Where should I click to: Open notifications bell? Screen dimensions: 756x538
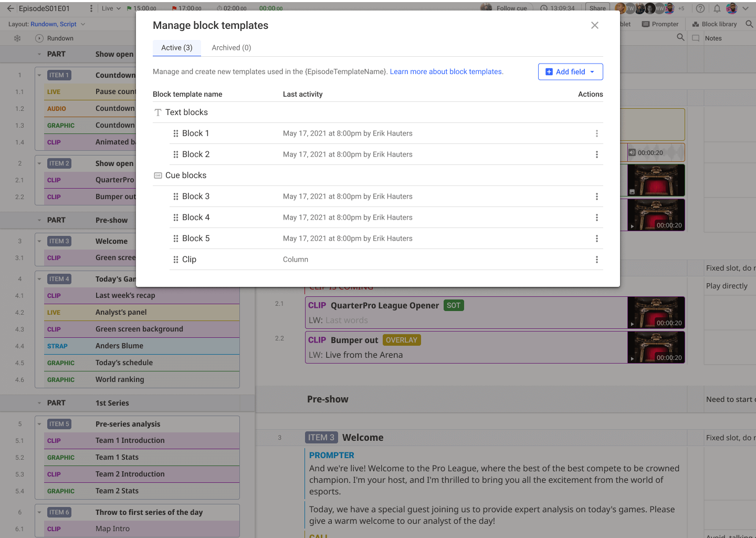(717, 8)
